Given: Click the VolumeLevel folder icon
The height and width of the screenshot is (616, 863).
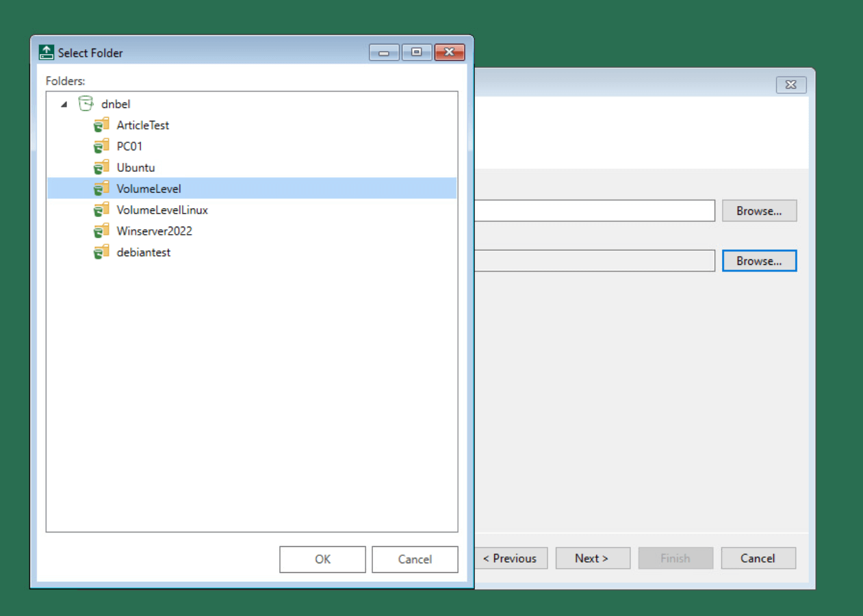Looking at the screenshot, I should 101,189.
